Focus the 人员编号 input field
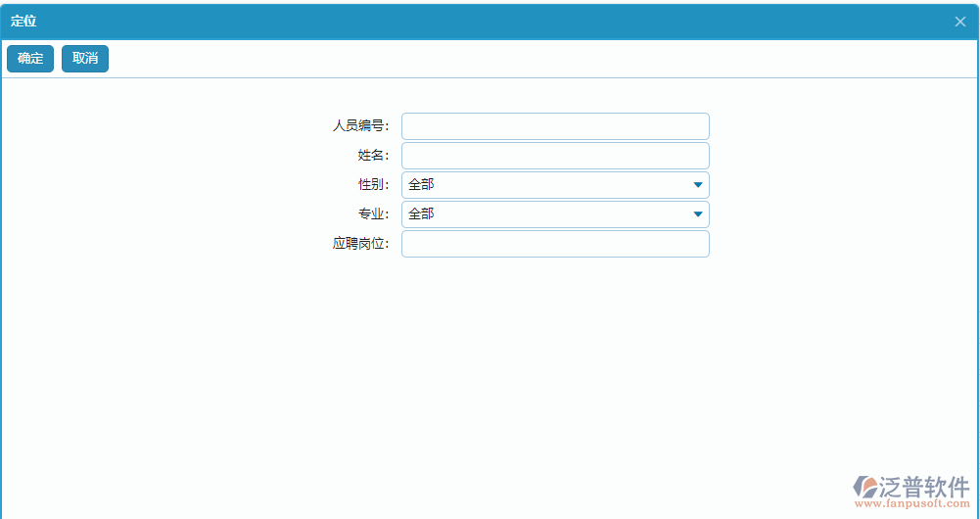Image resolution: width=980 pixels, height=519 pixels. coord(554,126)
